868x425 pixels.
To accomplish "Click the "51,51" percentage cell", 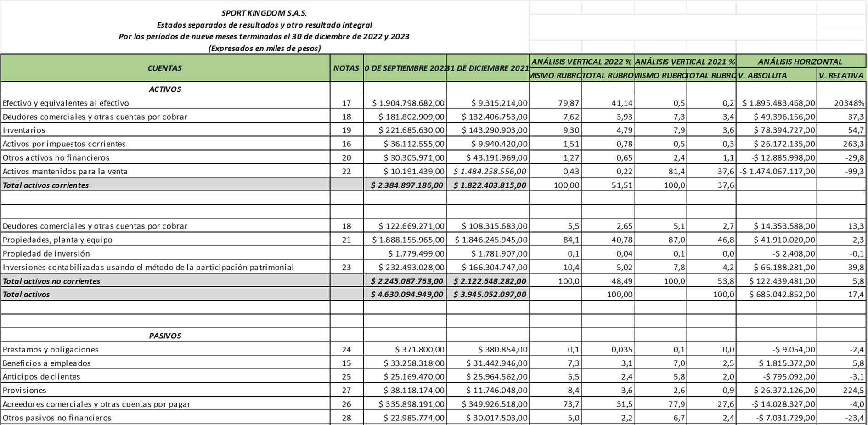I will 608,185.
